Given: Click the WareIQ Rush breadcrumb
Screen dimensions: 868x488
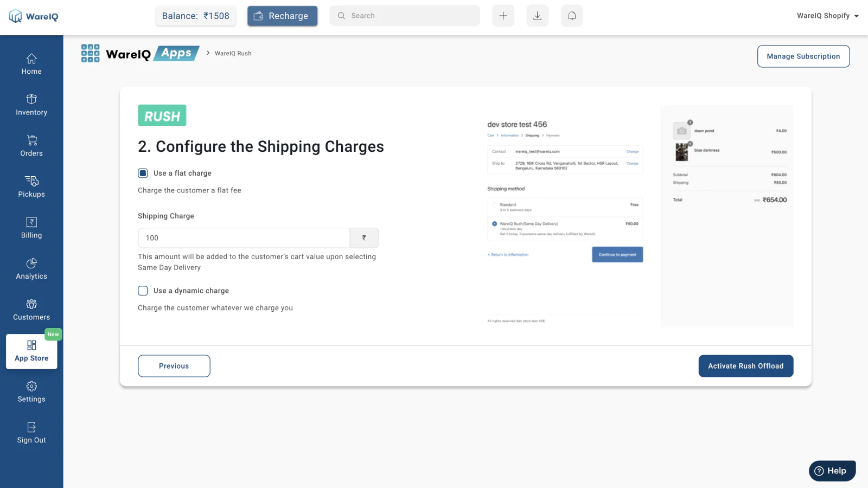Looking at the screenshot, I should click(x=233, y=53).
